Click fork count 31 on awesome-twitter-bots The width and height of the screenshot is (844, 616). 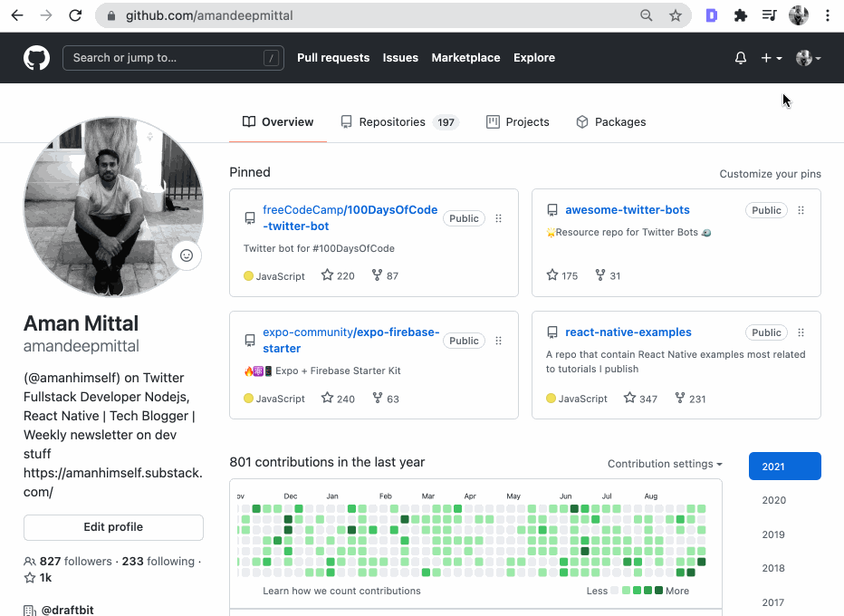click(x=608, y=275)
